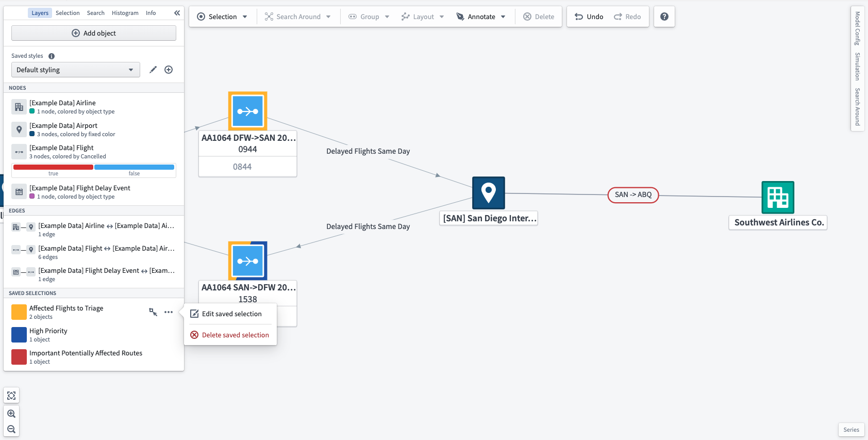Click the orange Affected Flights swatch
This screenshot has width=868, height=440.
coord(19,312)
